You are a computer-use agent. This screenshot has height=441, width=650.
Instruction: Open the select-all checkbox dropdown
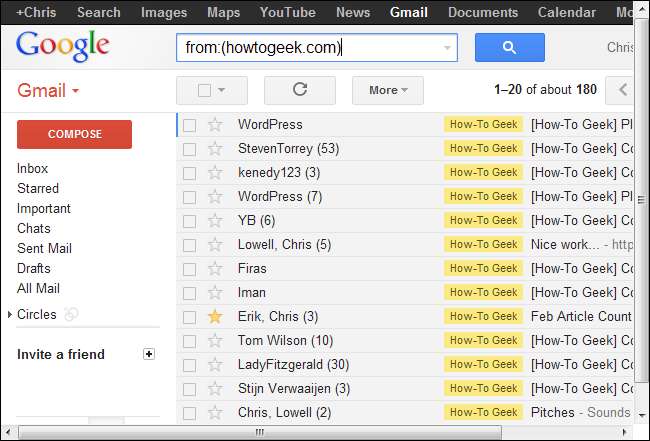point(221,90)
